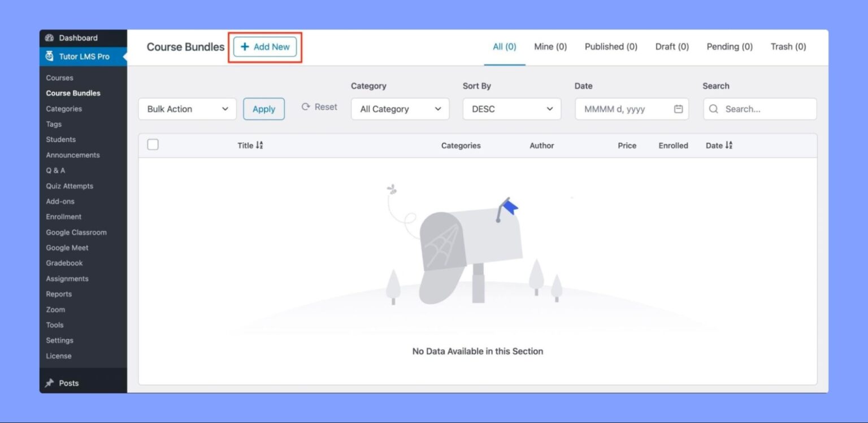Open the Tutor LMS Pro owl icon menu
868x423 pixels.
(50, 57)
